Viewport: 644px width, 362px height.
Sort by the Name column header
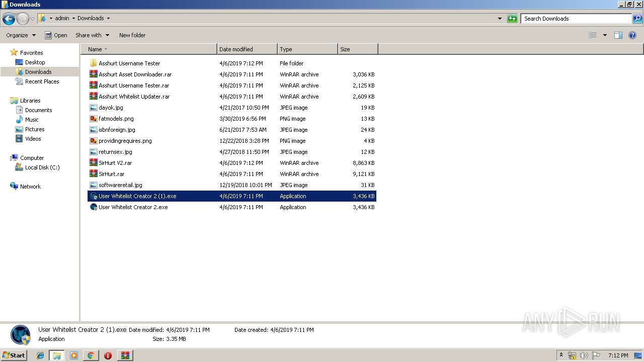tap(149, 49)
